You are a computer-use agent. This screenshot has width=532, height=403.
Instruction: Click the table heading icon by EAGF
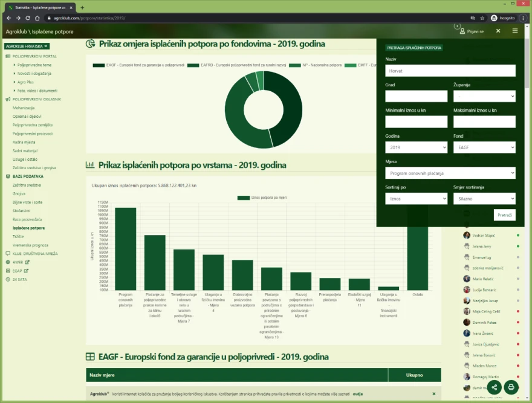coord(90,356)
